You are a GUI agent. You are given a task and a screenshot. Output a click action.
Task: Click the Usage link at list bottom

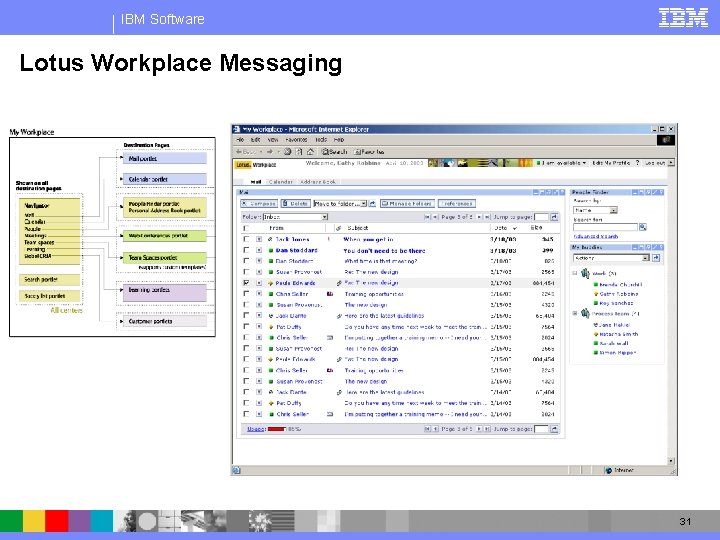256,429
